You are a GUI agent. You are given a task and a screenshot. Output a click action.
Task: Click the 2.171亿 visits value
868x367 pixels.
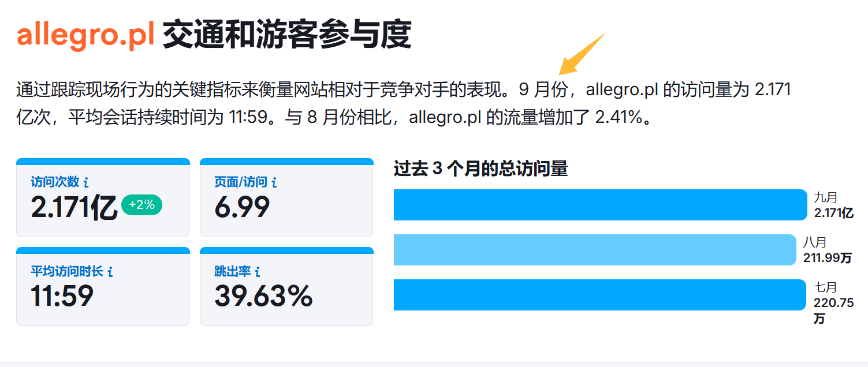[x=74, y=208]
